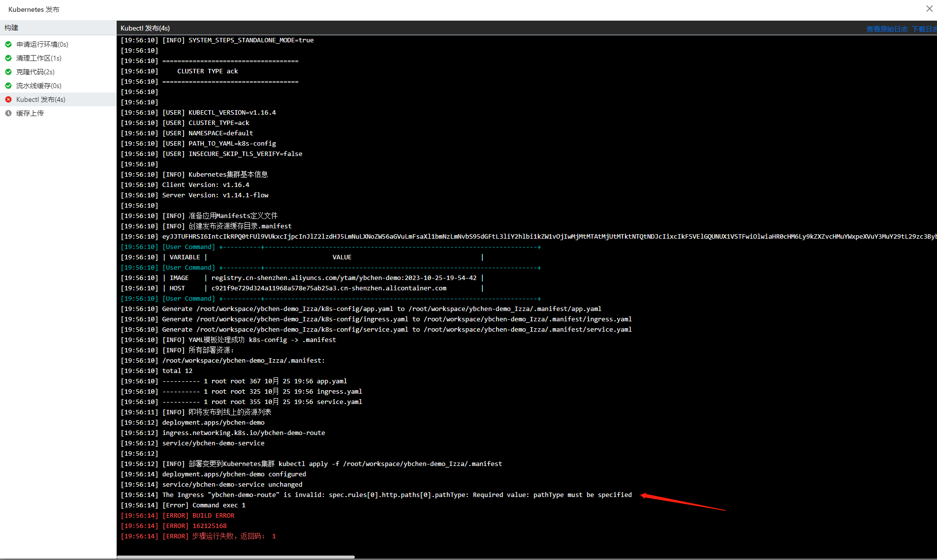The image size is (937, 560).
Task: Click the Command exec 1 error line
Action: 183,505
